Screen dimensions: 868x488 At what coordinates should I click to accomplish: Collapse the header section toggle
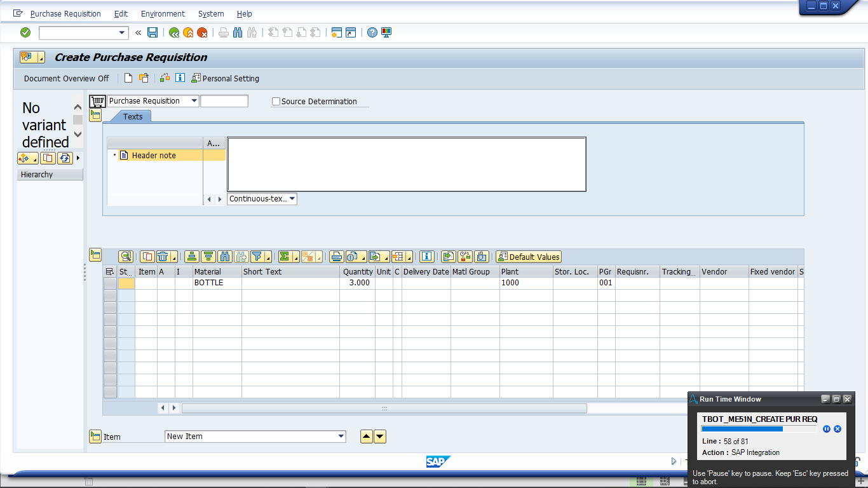95,115
